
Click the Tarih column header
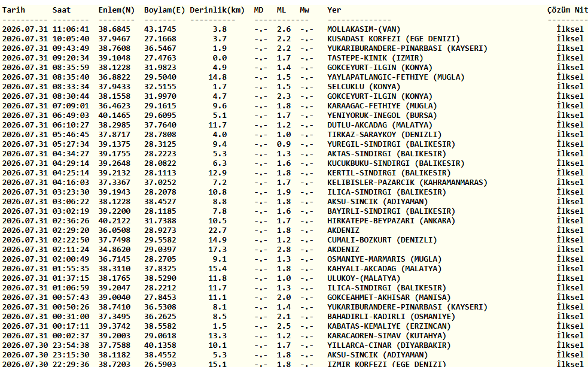tap(14, 10)
